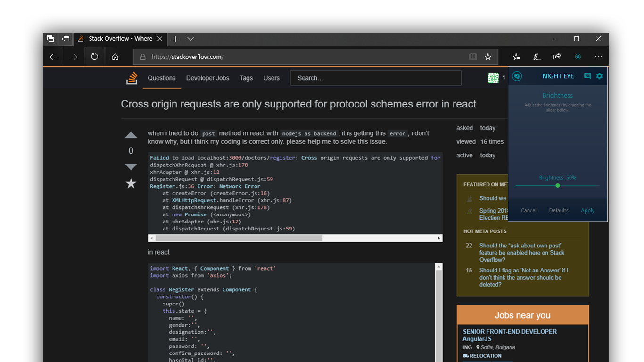Image resolution: width=644 pixels, height=362 pixels.
Task: Open the Favorites hub list
Action: pos(516,57)
